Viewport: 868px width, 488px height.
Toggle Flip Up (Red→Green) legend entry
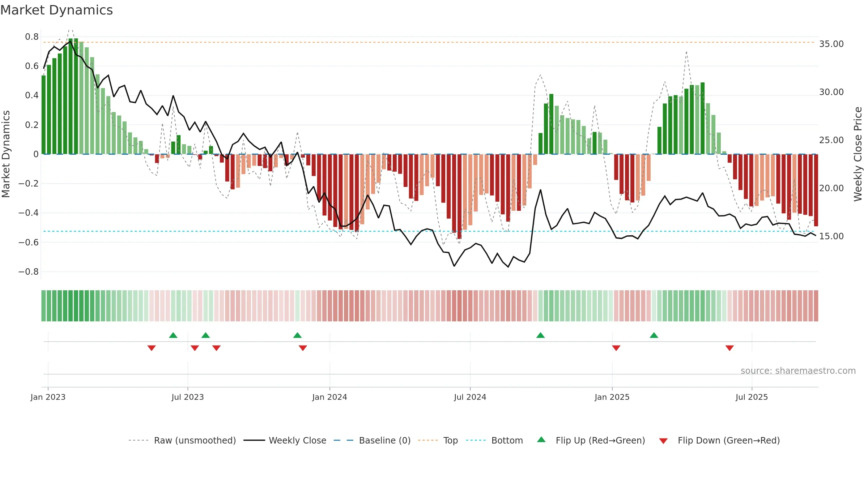tap(591, 440)
